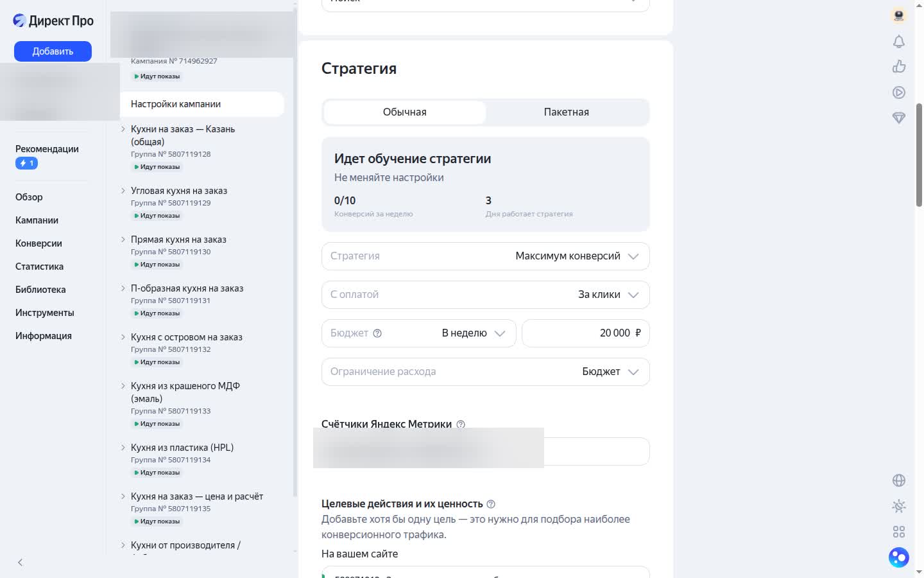
Task: Open the Конверсии section
Action: coord(38,243)
